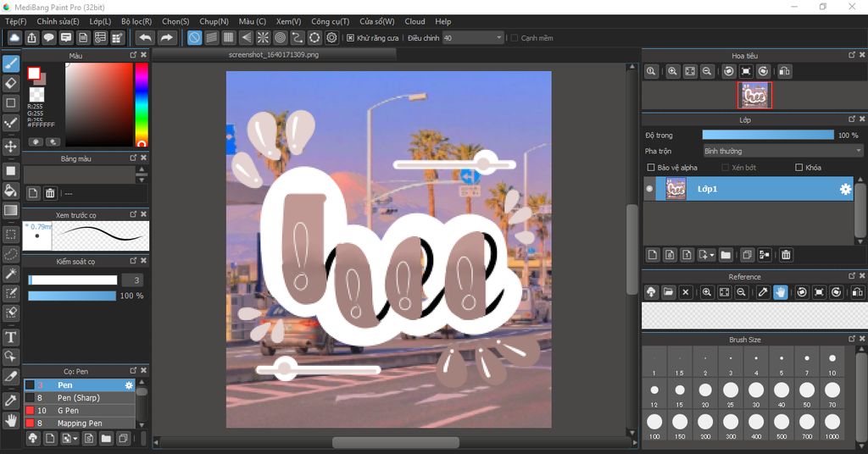
Task: Zoom in on the Navigator panel
Action: point(672,71)
